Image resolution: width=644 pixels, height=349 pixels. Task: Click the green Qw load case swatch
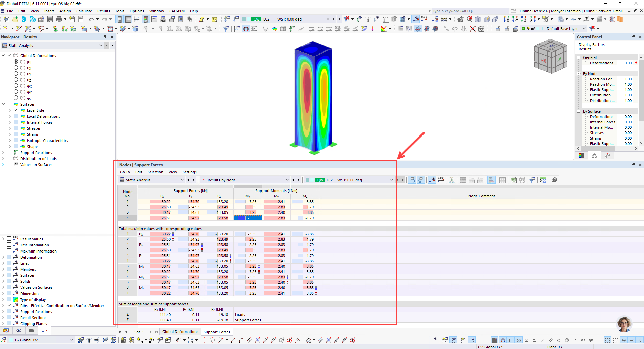(256, 19)
